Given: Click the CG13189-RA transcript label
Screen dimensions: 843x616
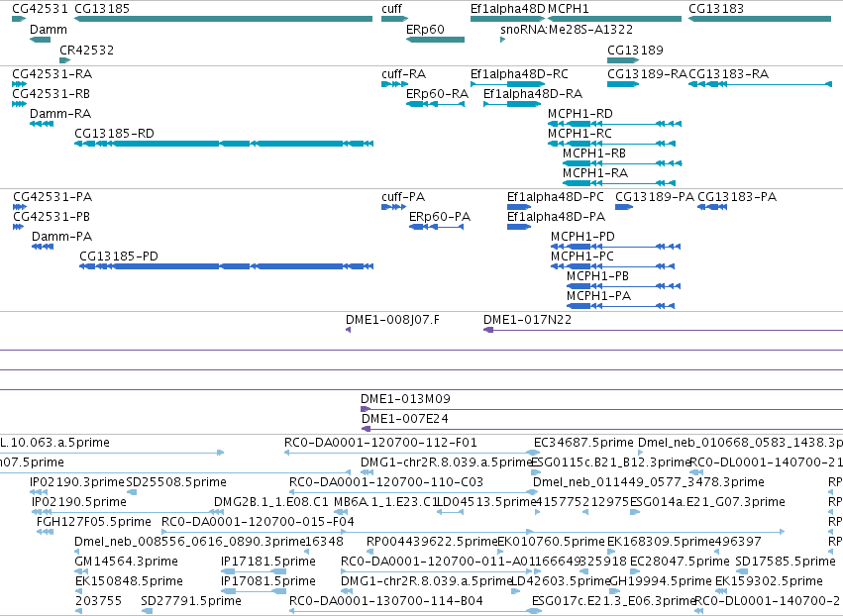Looking at the screenshot, I should click(x=647, y=73).
